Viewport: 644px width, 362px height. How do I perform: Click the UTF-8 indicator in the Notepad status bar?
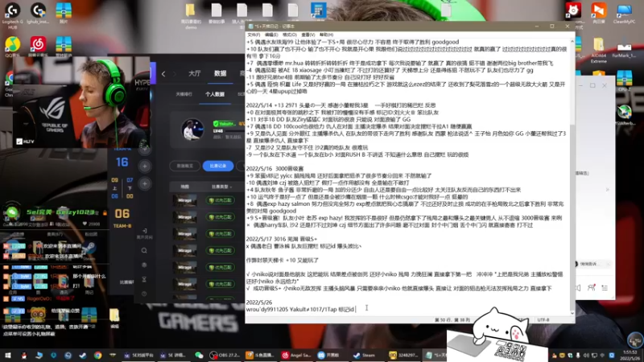click(543, 319)
